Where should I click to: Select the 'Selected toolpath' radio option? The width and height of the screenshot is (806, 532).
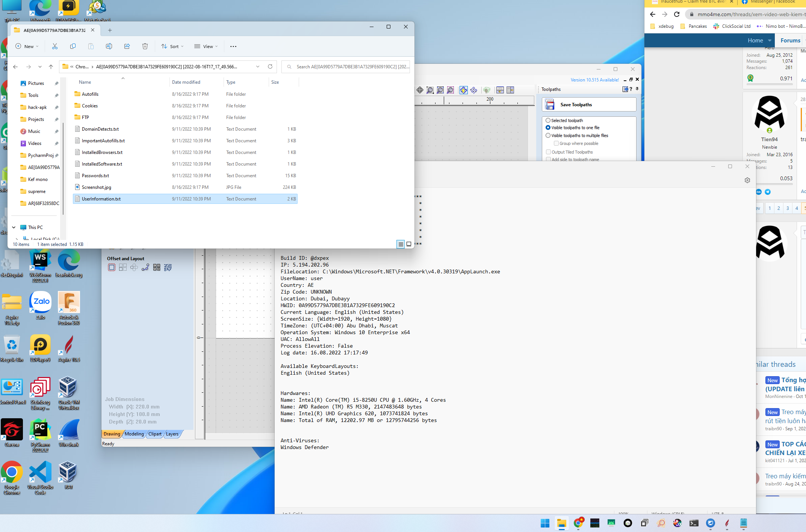pyautogui.click(x=548, y=121)
